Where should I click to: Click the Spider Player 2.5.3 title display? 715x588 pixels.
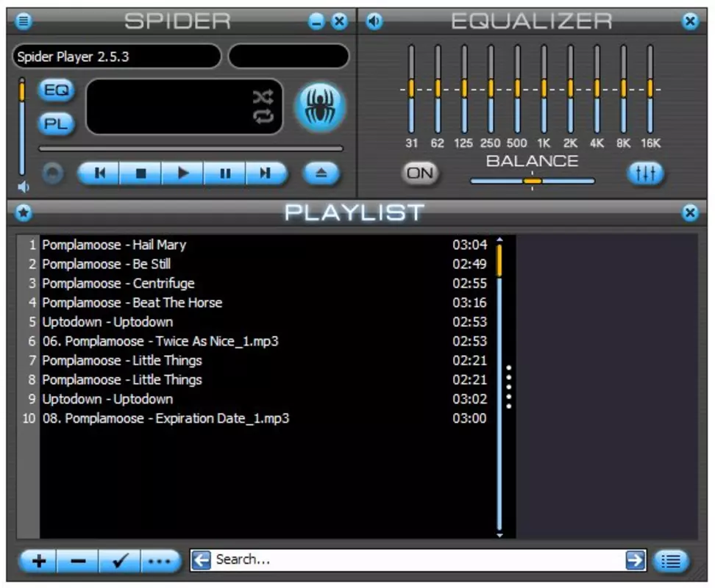117,57
